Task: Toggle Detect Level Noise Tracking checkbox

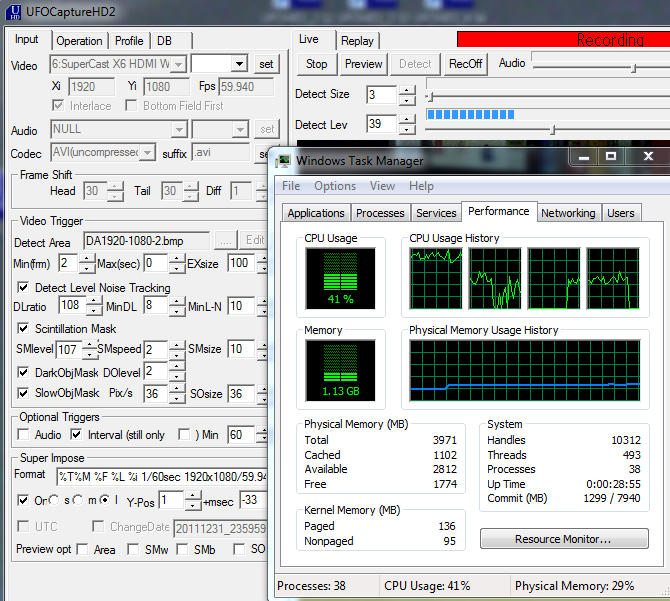Action: (25, 288)
